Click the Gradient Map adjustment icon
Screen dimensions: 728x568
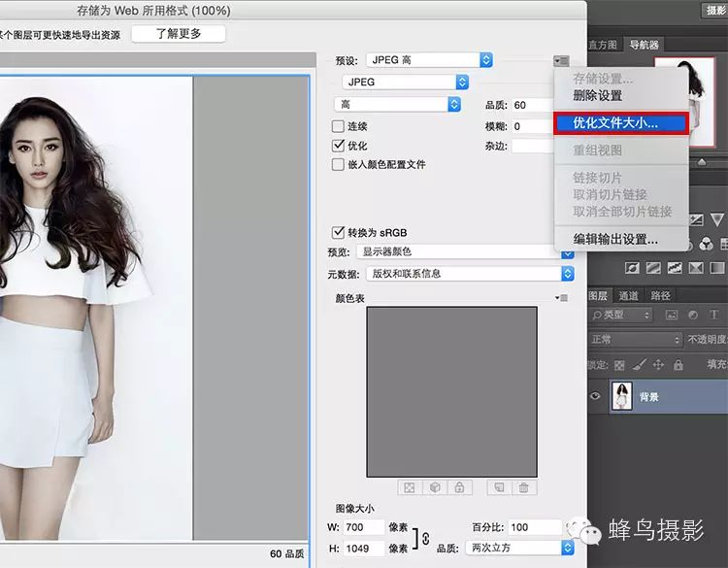point(717,268)
